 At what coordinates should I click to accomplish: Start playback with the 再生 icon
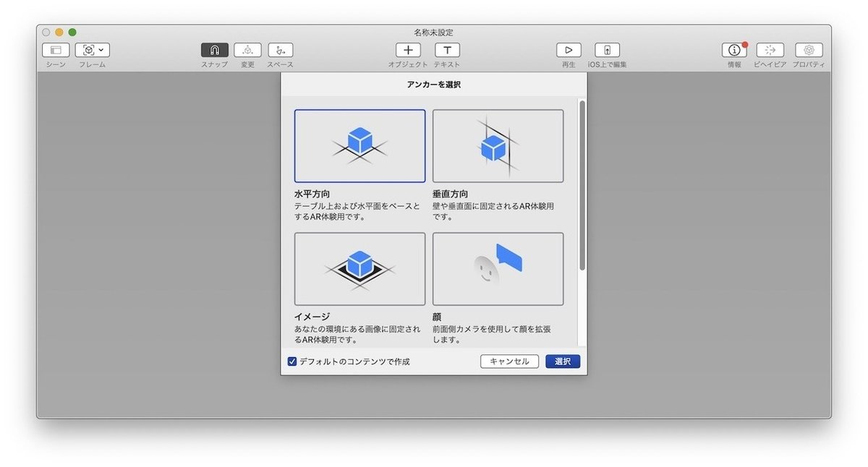click(x=569, y=50)
